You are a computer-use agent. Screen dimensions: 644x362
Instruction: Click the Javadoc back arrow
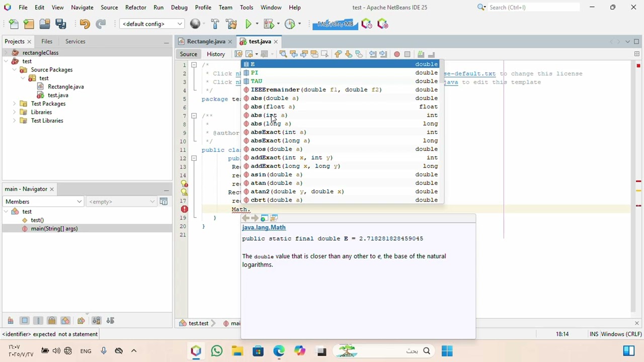[x=246, y=218]
